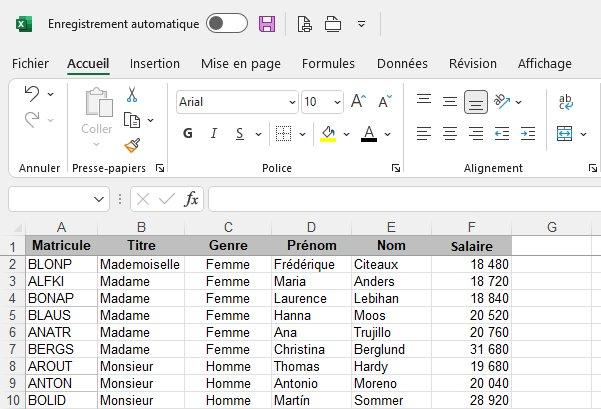Expand Orientation dropdown arrow

pos(518,102)
